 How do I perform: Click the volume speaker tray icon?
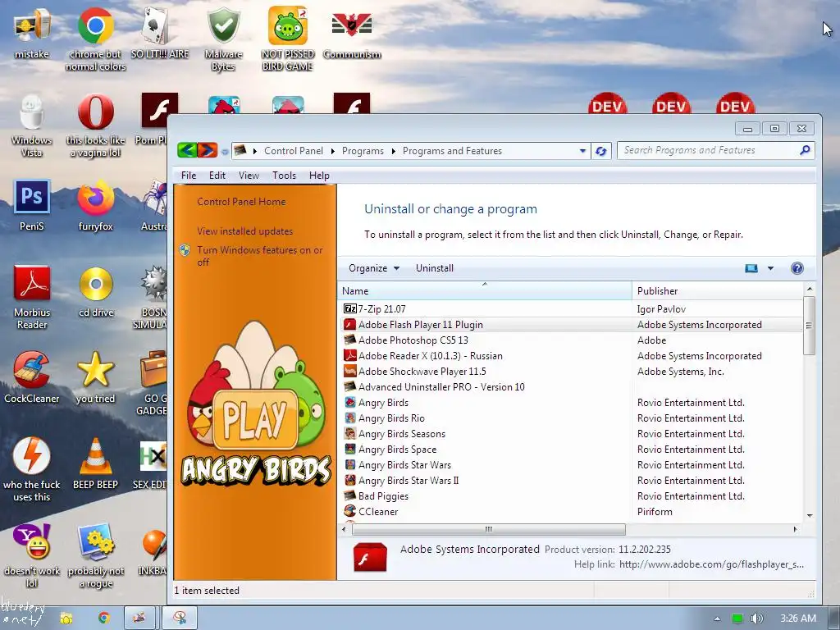(756, 619)
